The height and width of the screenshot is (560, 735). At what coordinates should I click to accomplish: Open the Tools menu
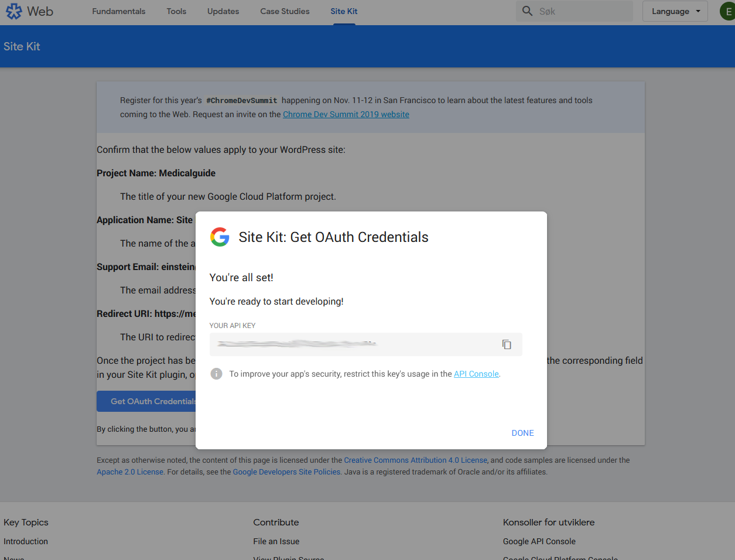pos(176,11)
